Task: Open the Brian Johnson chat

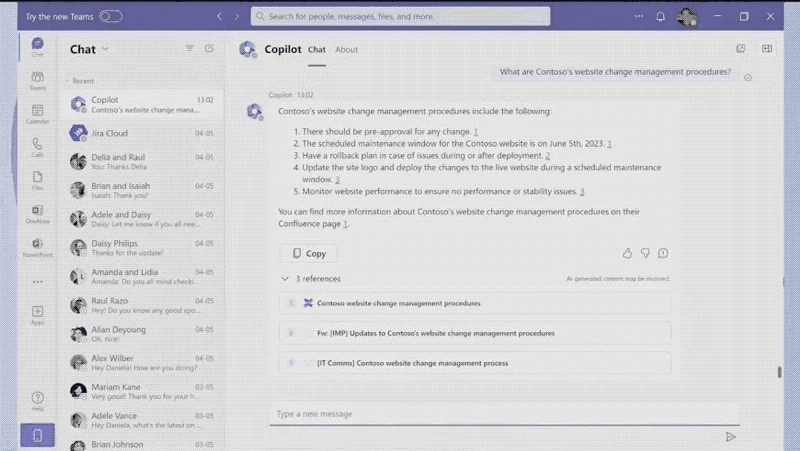Action: (142, 444)
